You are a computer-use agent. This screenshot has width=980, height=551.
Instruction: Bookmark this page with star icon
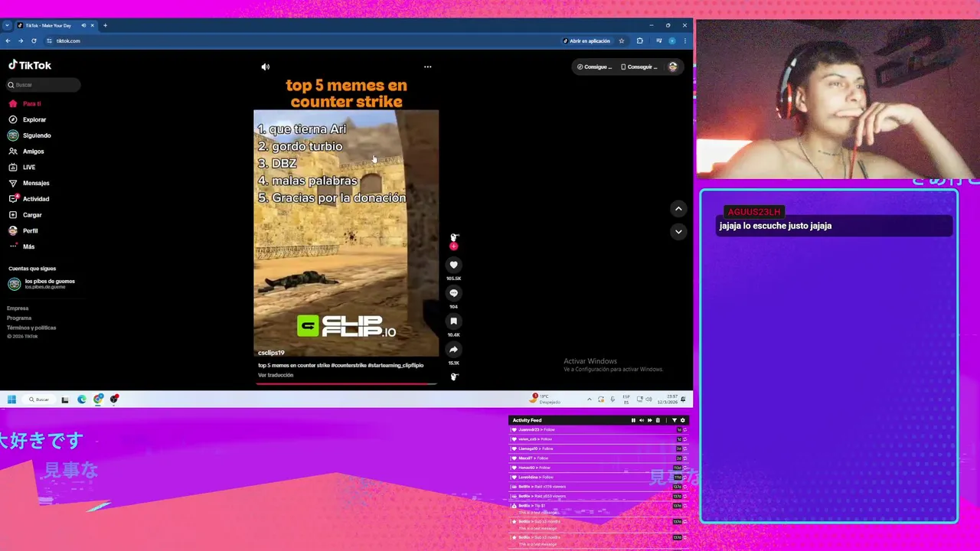(622, 41)
